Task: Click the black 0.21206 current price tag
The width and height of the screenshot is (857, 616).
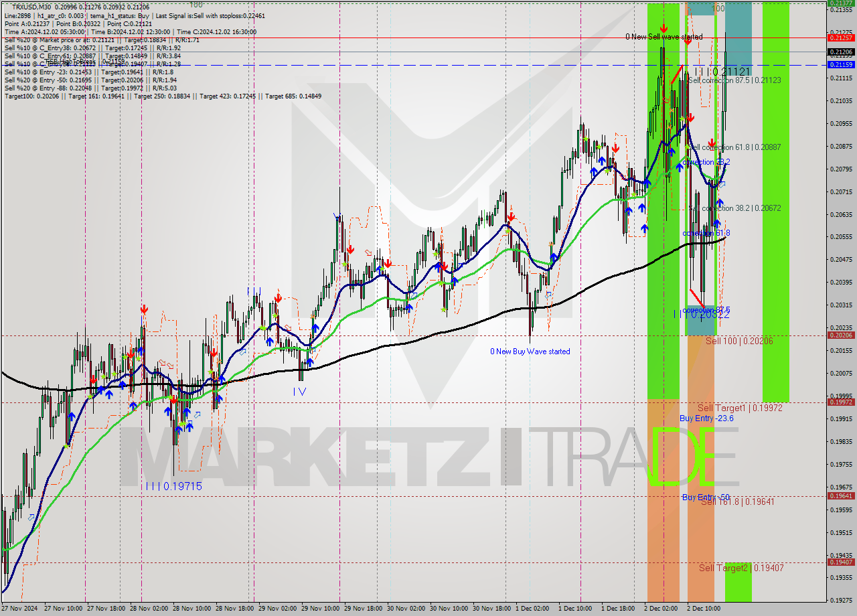Action: (841, 52)
